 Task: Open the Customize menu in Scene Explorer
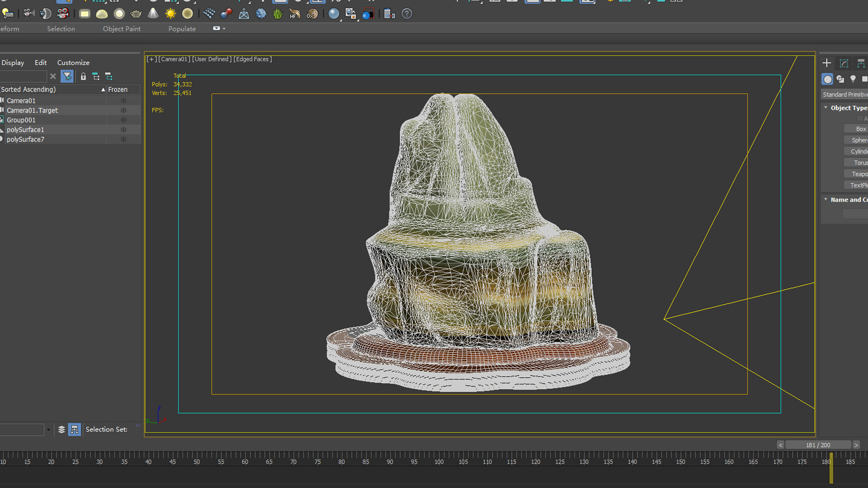(73, 63)
